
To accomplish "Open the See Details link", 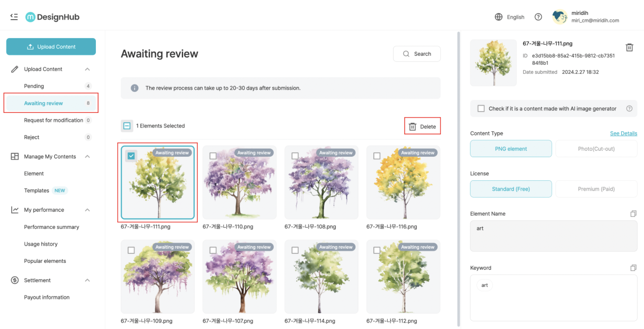I will point(623,133).
